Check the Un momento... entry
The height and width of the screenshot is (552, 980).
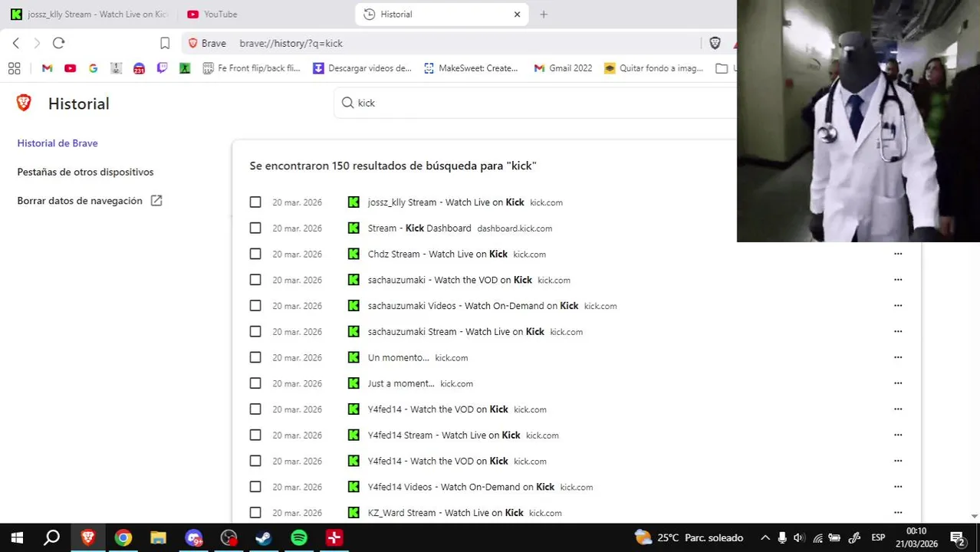click(x=255, y=357)
